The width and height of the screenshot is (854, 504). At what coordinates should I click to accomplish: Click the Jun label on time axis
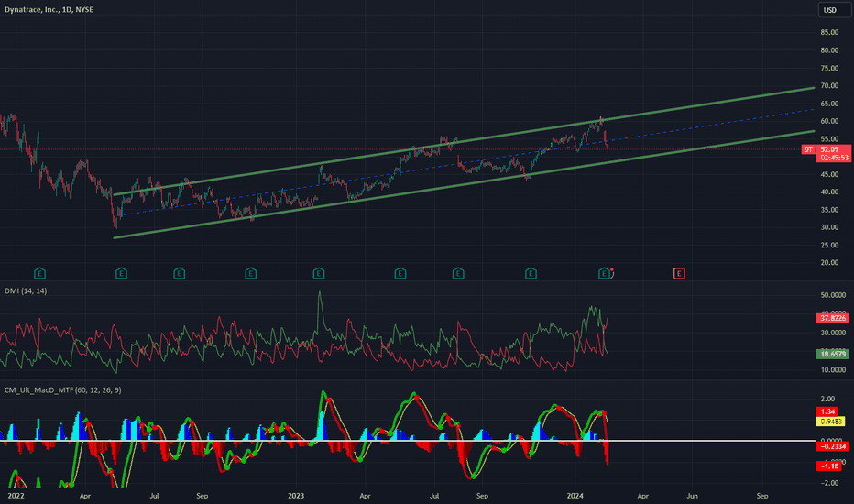pyautogui.click(x=692, y=496)
